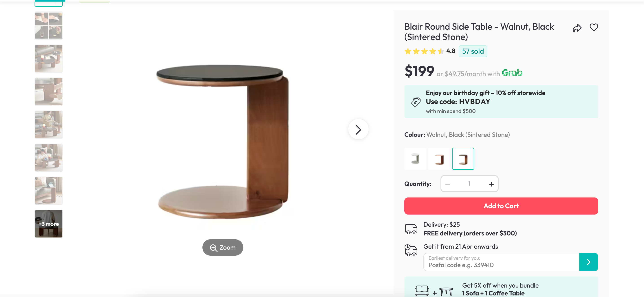Increase quantity with the plus control

click(491, 184)
